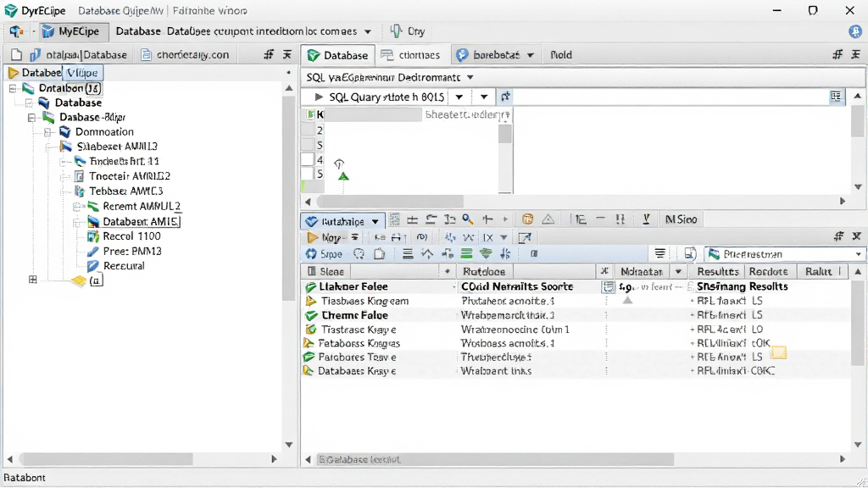
Task: Click the icon beside Reccol 1100 in the tree
Action: (x=93, y=236)
